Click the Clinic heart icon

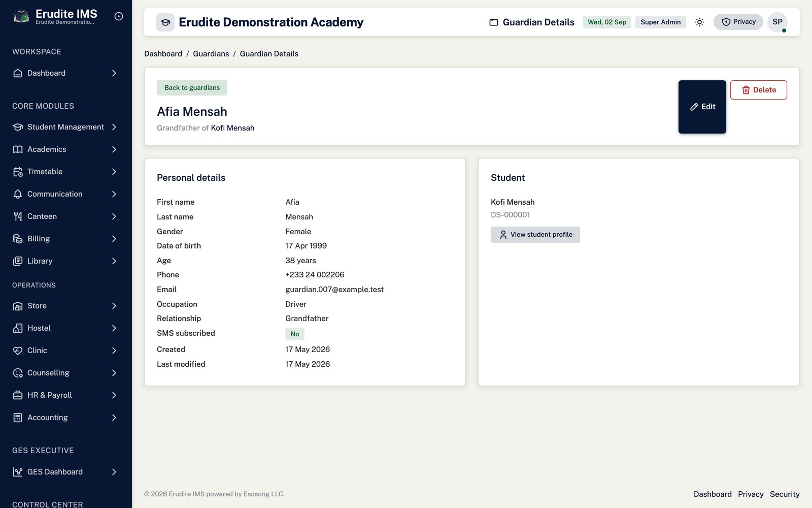click(18, 351)
